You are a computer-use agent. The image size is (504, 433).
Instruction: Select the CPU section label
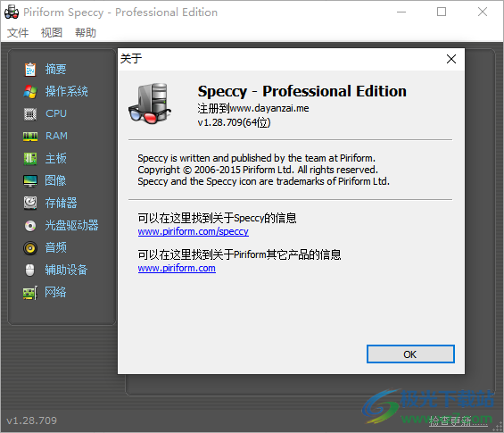(x=56, y=113)
